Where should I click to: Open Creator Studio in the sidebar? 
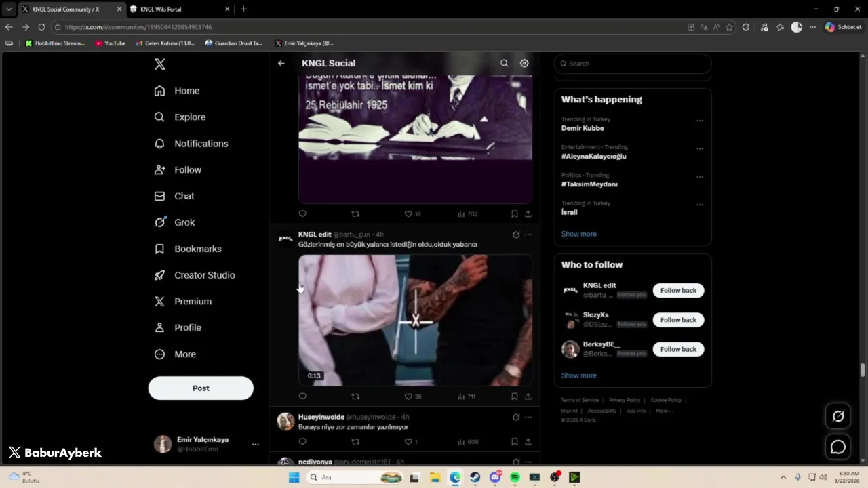coord(195,275)
